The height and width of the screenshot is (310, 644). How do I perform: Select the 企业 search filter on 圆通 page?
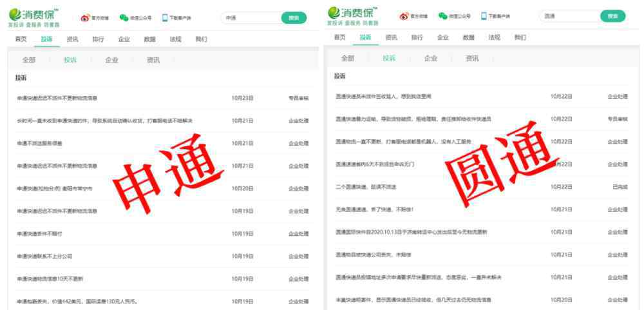[431, 59]
